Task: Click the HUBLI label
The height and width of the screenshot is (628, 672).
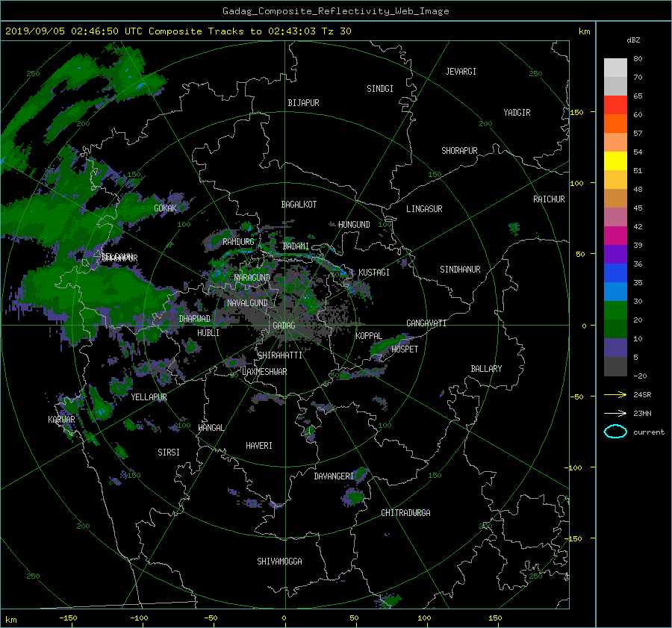Action: 208,333
